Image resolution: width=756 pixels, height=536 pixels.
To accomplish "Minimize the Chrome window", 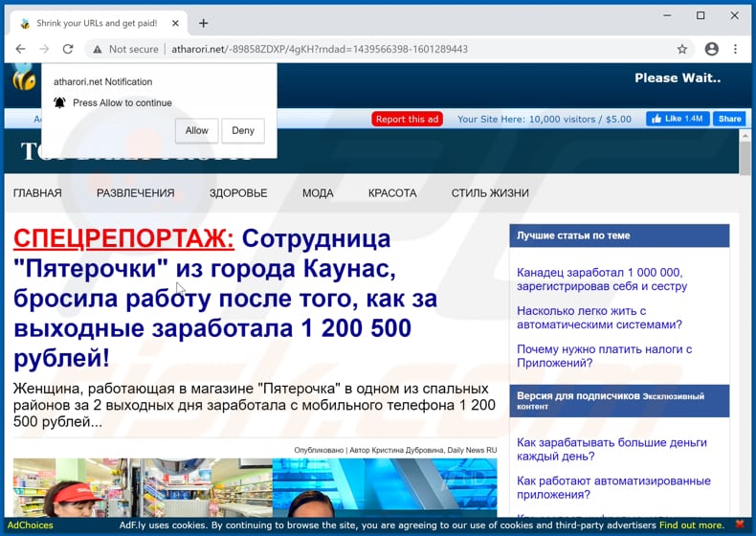I will coord(667,15).
